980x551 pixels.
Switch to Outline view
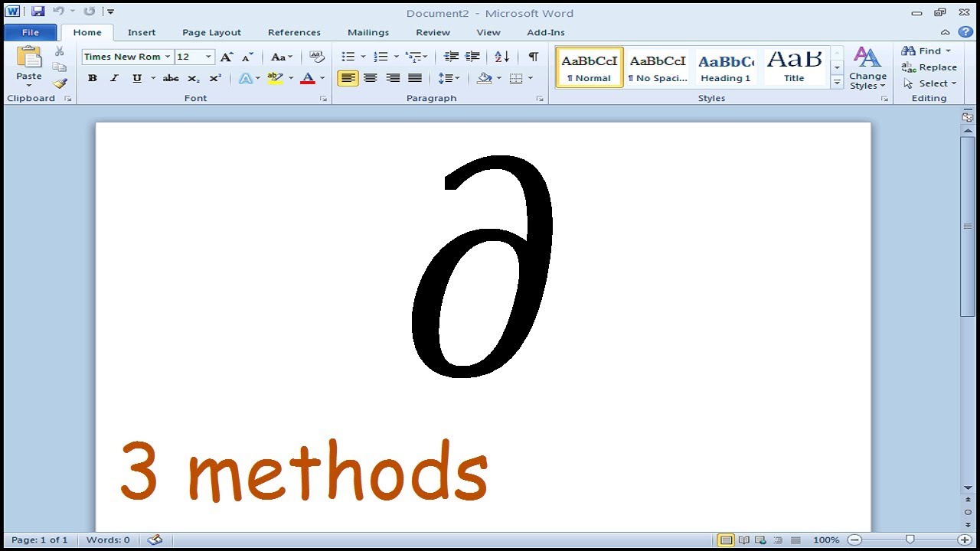tap(778, 540)
